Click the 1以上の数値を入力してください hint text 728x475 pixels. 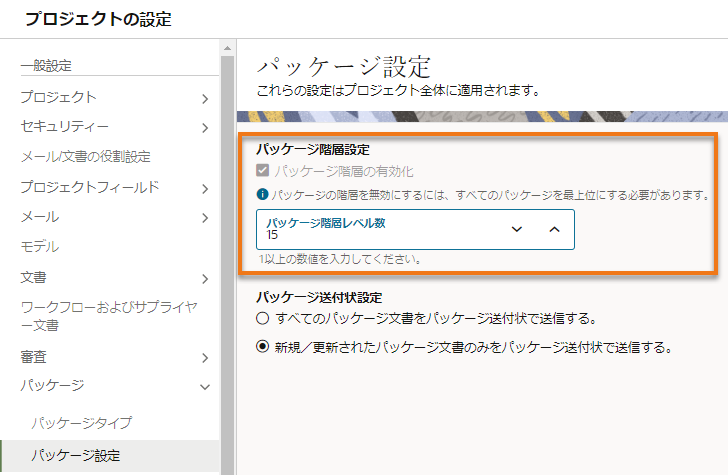point(340,259)
